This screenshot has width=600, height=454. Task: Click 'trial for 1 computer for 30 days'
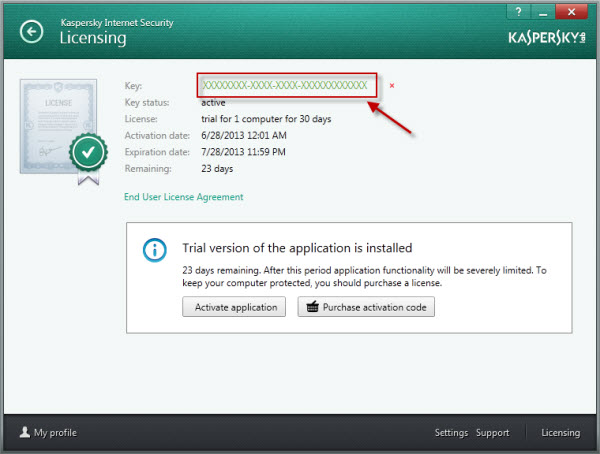(266, 119)
